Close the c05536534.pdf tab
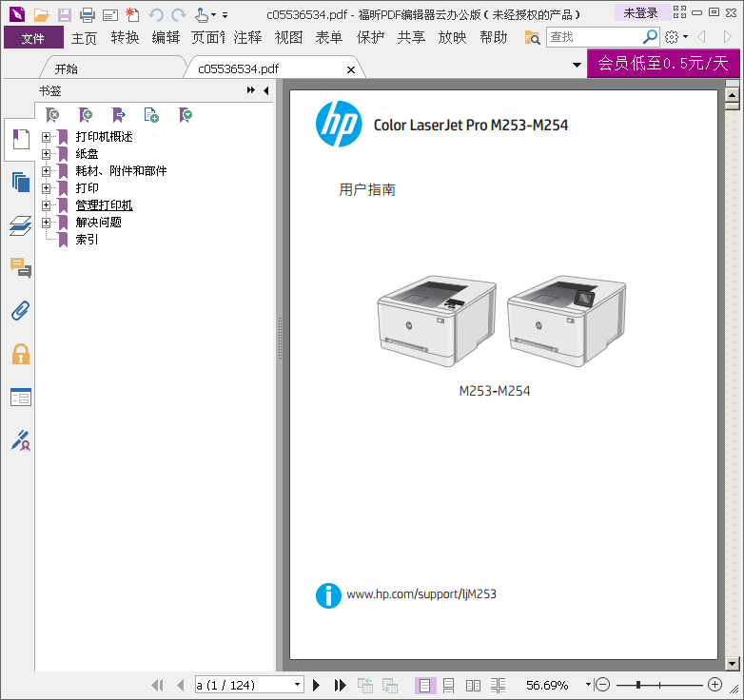The width and height of the screenshot is (744, 700). coord(351,69)
